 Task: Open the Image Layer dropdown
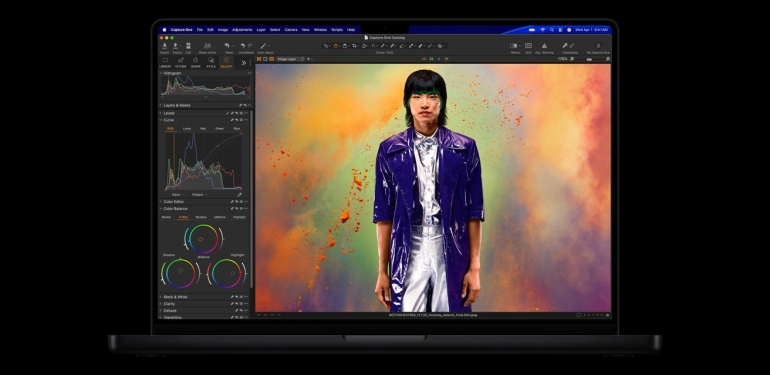[x=291, y=59]
